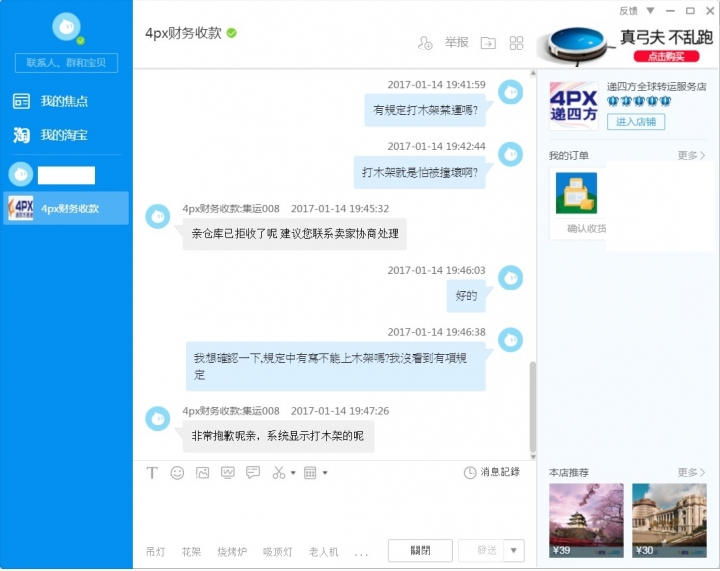Image resolution: width=720 pixels, height=571 pixels.
Task: Click the shop name 递四方全球转运服务店
Action: [656, 87]
